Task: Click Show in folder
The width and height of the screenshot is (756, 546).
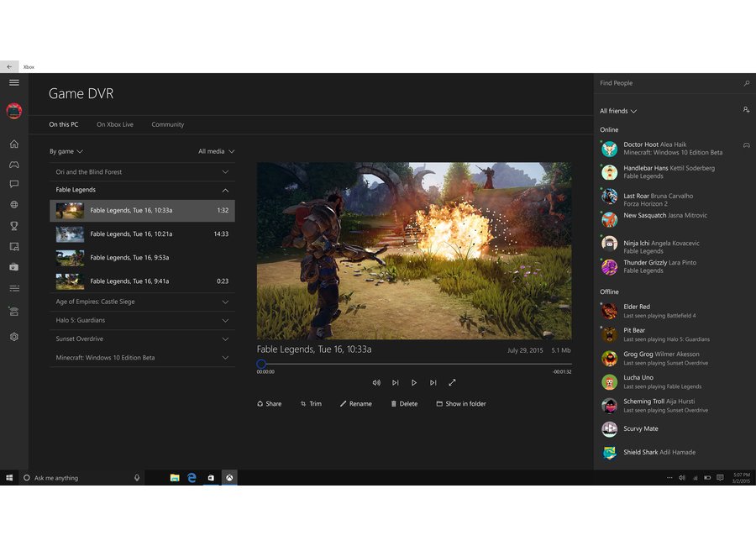Action: tap(460, 404)
